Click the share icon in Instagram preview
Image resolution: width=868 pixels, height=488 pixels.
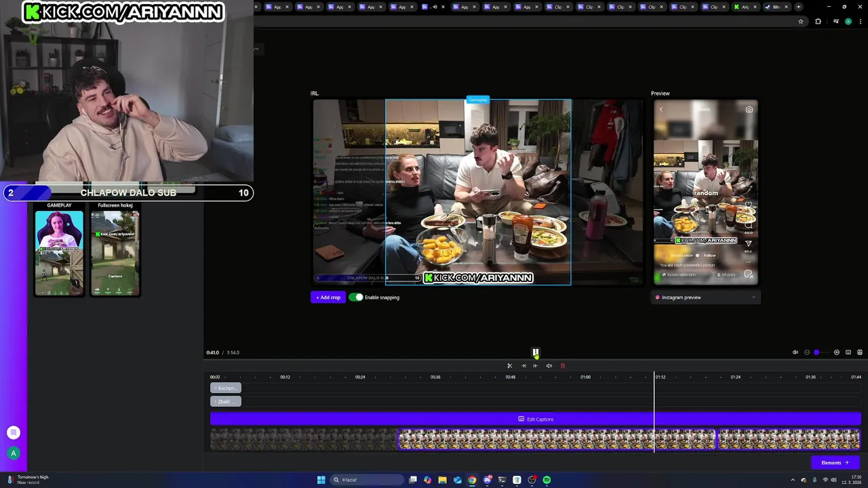click(x=748, y=244)
